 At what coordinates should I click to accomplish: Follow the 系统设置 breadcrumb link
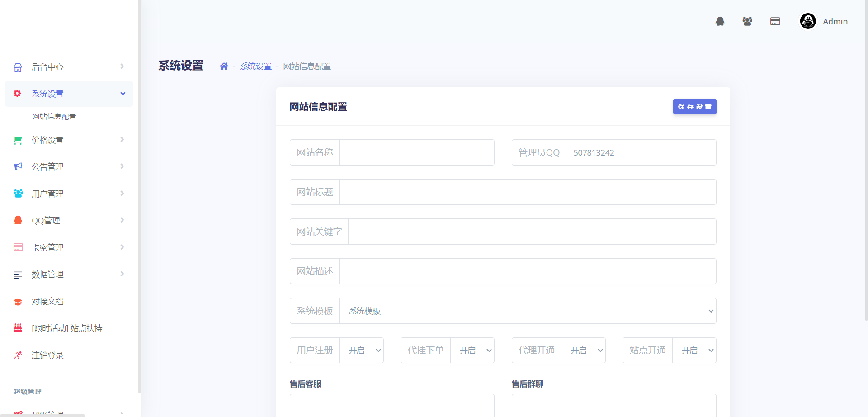256,66
